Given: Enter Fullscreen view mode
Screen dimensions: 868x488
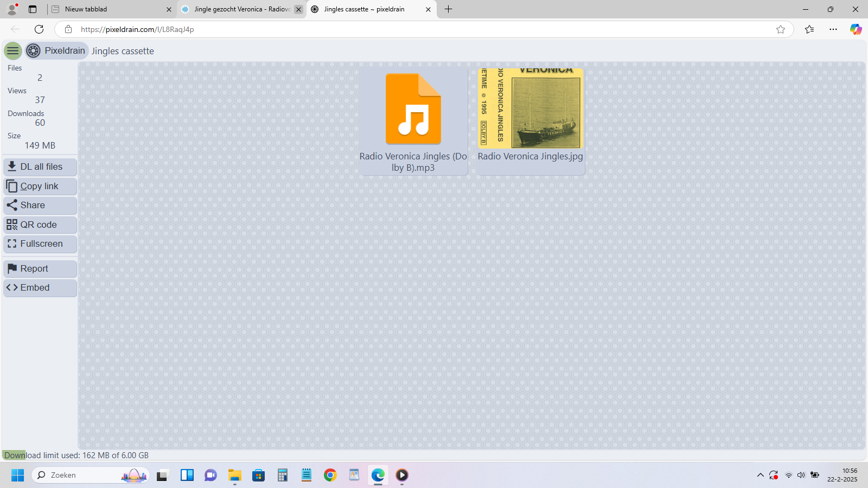Looking at the screenshot, I should [x=40, y=244].
